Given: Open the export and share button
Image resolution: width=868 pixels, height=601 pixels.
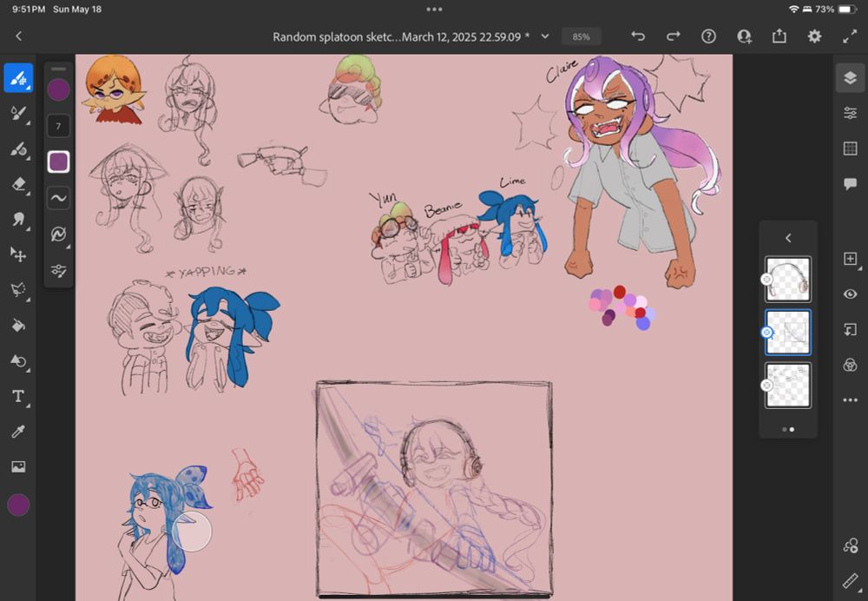Looking at the screenshot, I should coord(779,36).
